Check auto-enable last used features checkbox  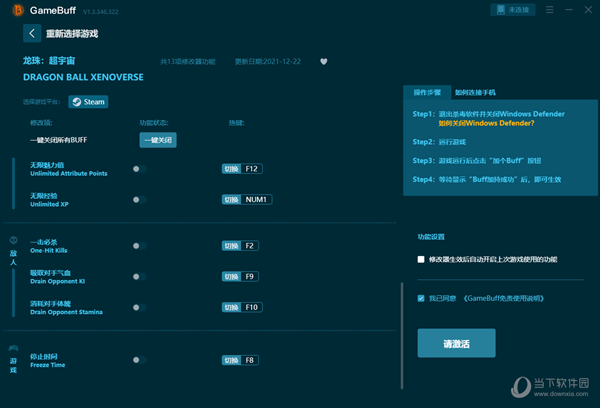click(421, 259)
